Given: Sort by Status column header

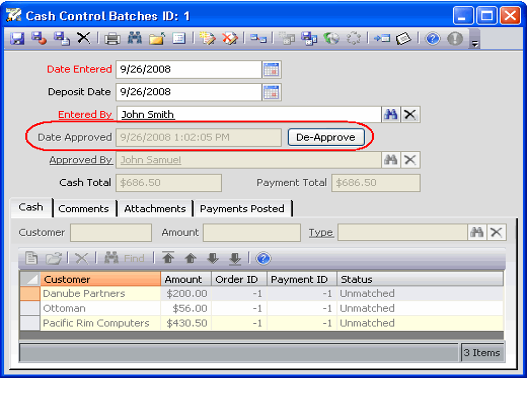Looking at the screenshot, I should pos(420,279).
